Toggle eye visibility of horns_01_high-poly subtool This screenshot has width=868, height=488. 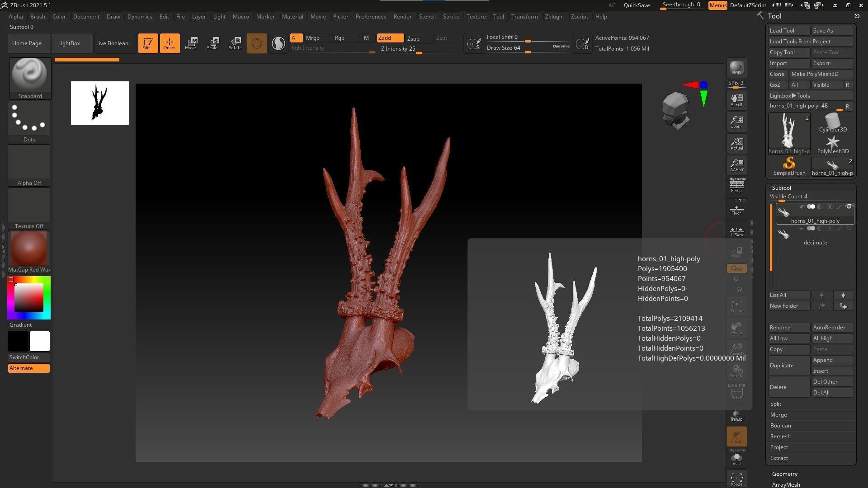point(849,207)
